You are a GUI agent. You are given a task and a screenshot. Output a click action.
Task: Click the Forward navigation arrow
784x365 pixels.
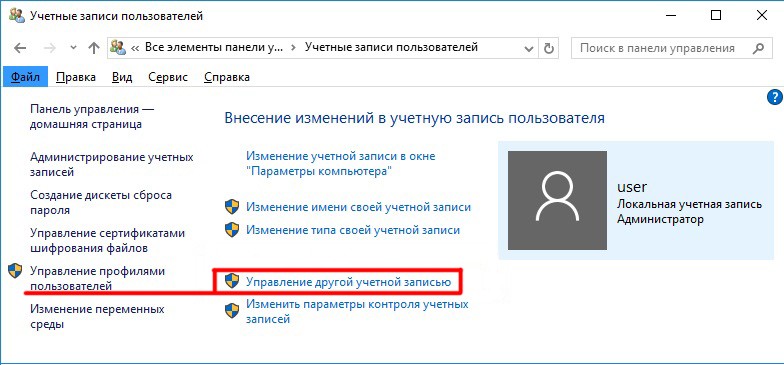coord(50,48)
